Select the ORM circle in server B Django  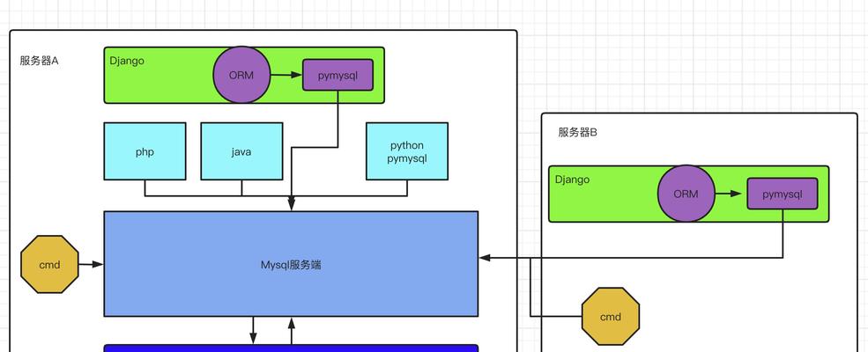coord(686,194)
